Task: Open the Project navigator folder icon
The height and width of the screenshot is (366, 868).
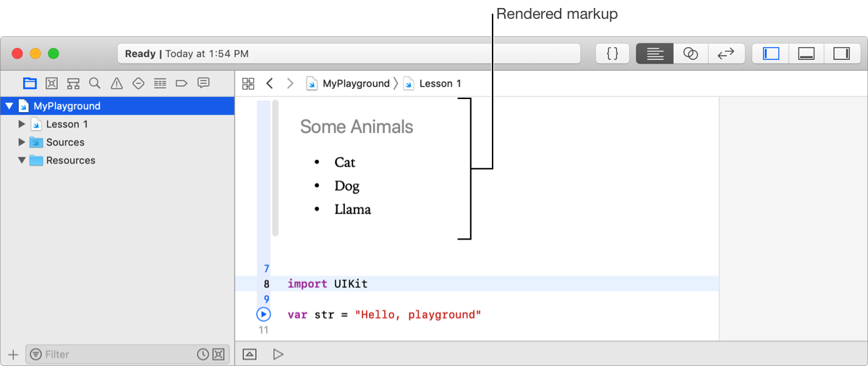Action: tap(30, 83)
